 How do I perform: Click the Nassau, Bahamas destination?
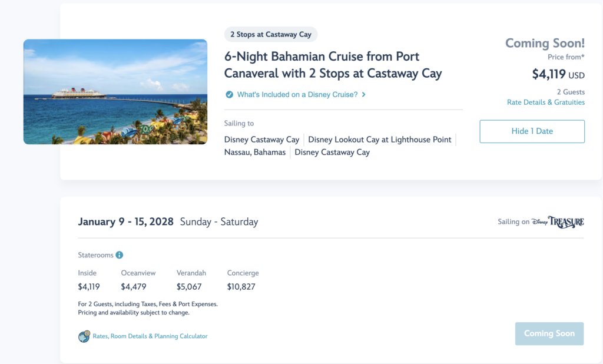pos(255,153)
